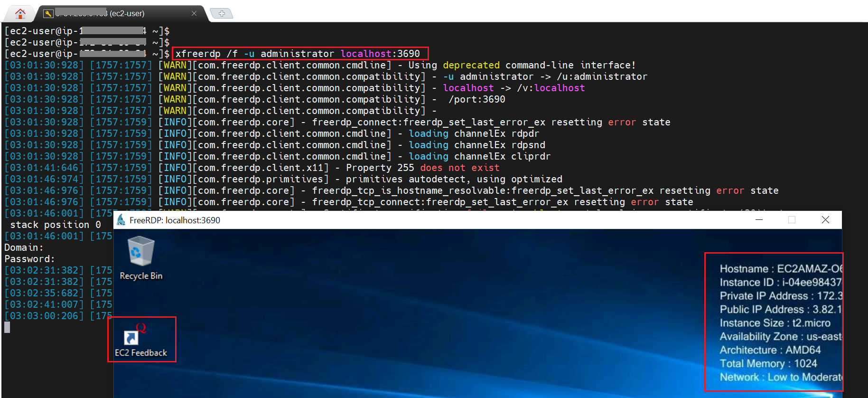Click 'Architecture : AMD64' text
This screenshot has height=398, width=868.
(x=770, y=350)
